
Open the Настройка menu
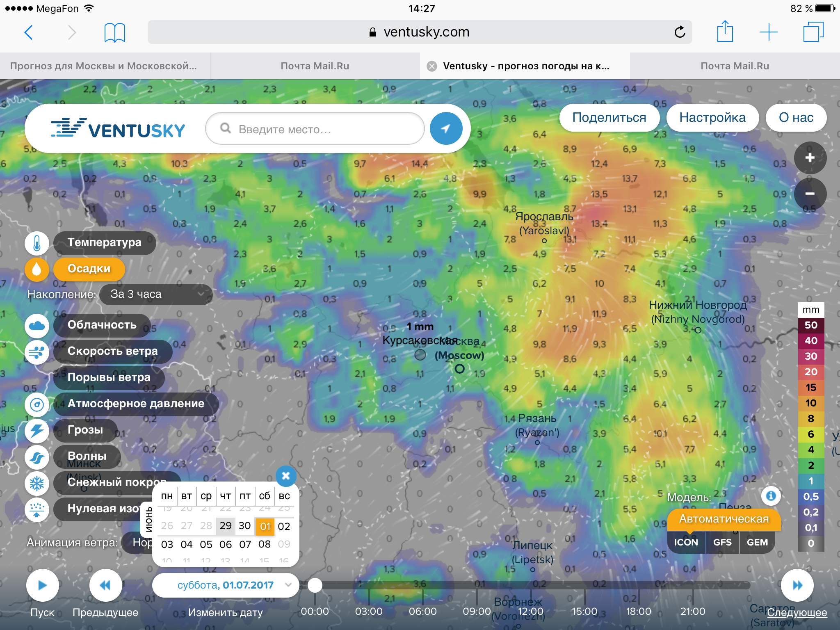pyautogui.click(x=712, y=118)
